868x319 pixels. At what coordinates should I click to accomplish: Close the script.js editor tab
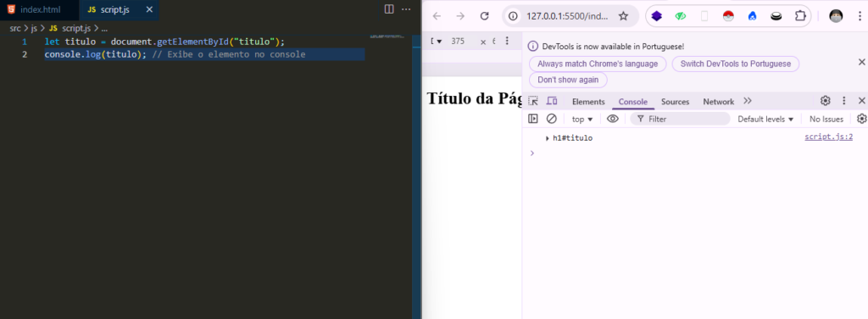pos(149,10)
